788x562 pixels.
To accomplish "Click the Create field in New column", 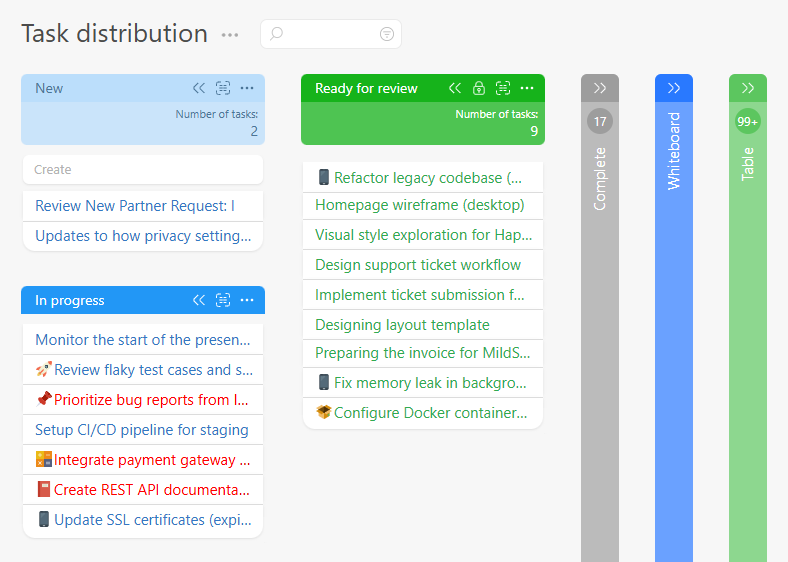I will pos(142,170).
